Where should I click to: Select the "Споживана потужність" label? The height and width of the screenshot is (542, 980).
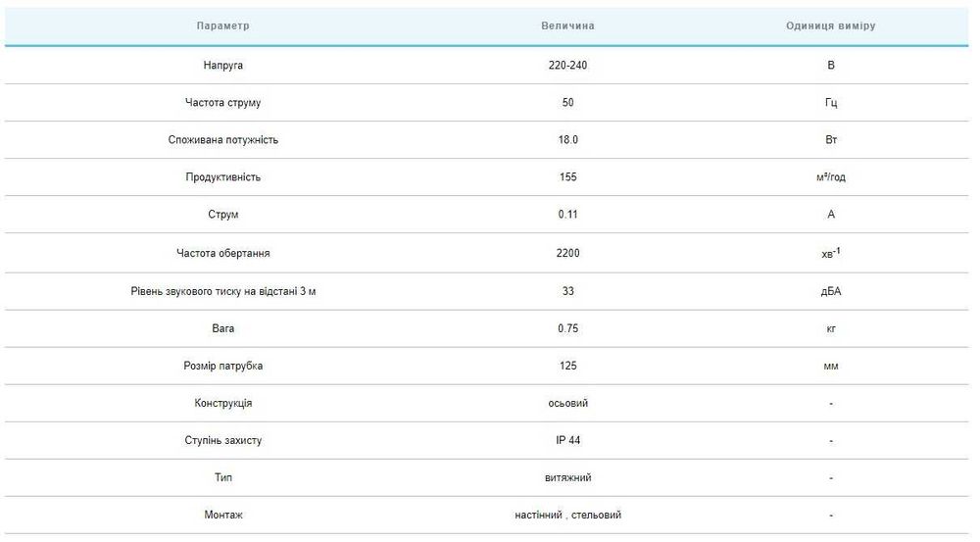coord(223,140)
